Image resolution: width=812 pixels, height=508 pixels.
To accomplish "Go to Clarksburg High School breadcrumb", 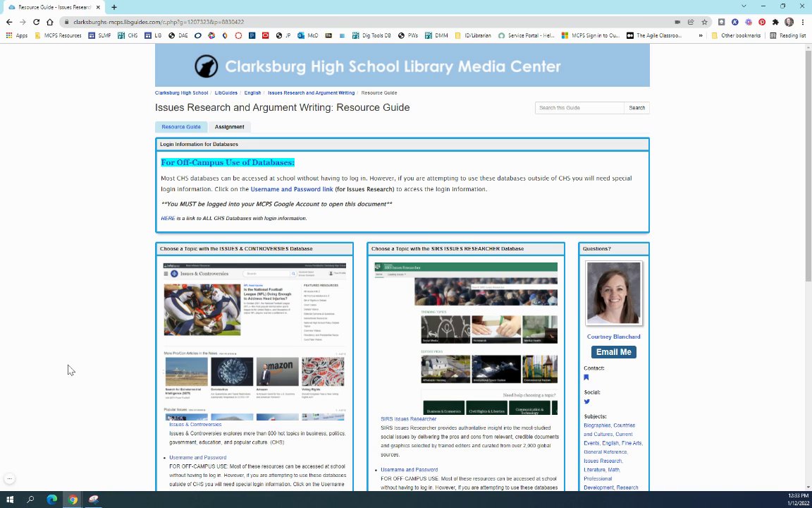I will coord(181,93).
